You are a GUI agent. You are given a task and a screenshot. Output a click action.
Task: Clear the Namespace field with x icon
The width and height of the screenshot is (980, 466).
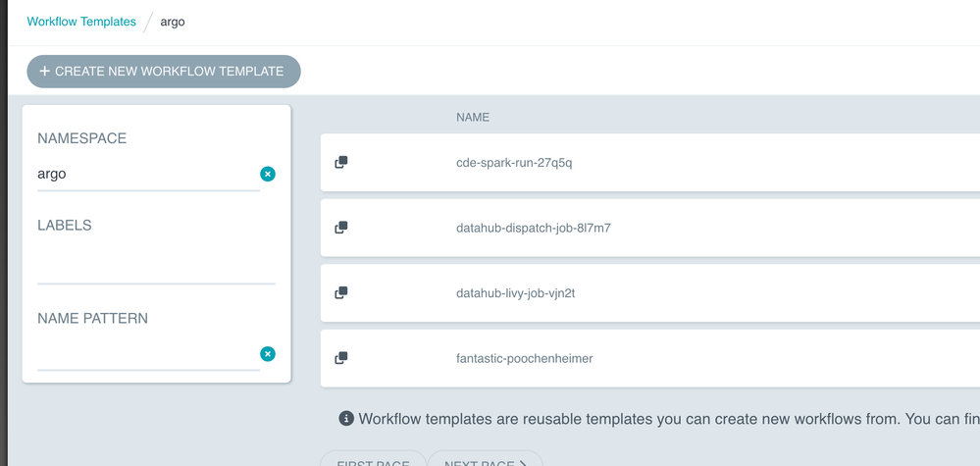point(268,175)
